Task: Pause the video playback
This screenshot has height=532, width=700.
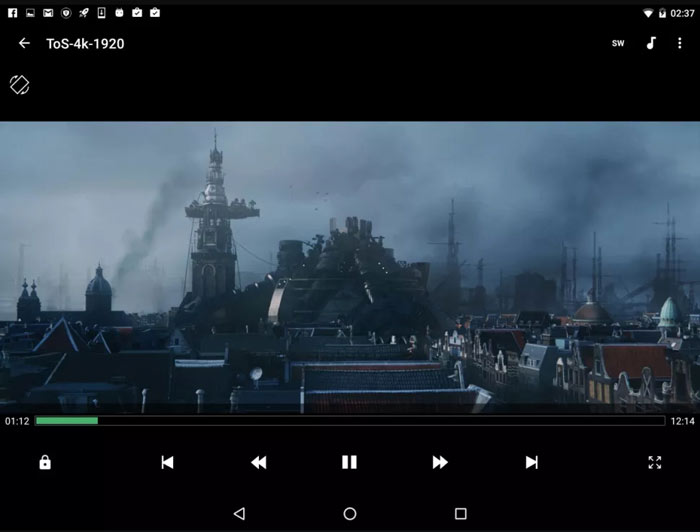Action: coord(349,462)
